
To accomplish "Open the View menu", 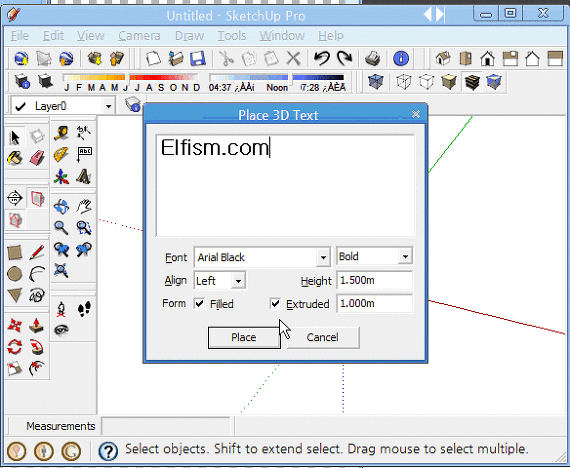I will [x=91, y=36].
